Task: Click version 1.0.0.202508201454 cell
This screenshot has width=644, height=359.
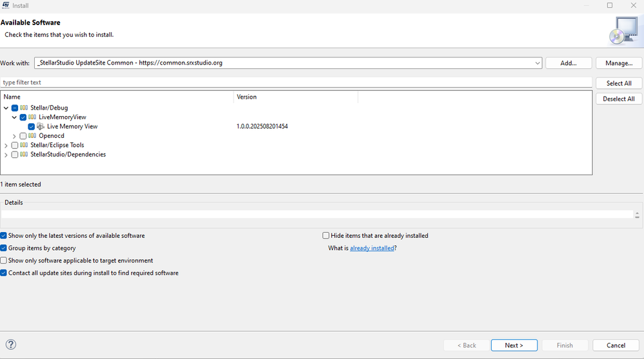Action: 262,126
